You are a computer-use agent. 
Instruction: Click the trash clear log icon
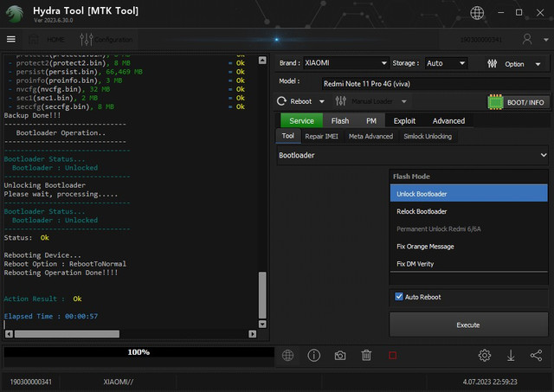pos(366,356)
